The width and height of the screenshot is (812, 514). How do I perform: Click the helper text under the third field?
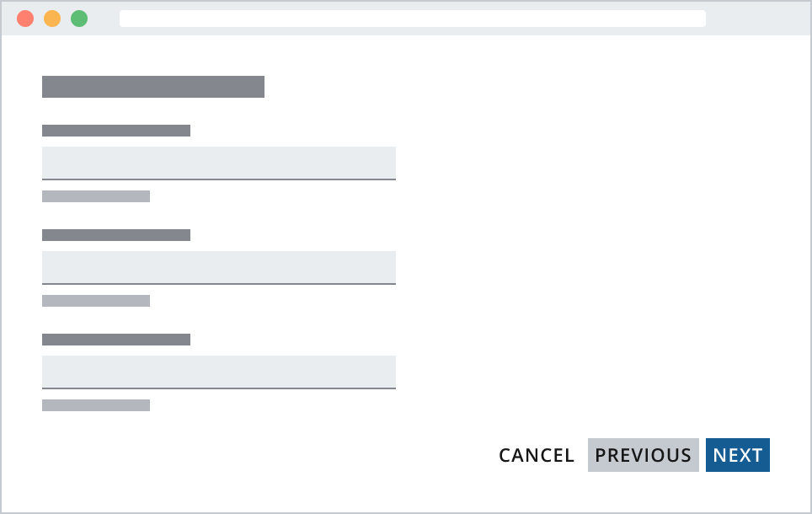click(95, 404)
